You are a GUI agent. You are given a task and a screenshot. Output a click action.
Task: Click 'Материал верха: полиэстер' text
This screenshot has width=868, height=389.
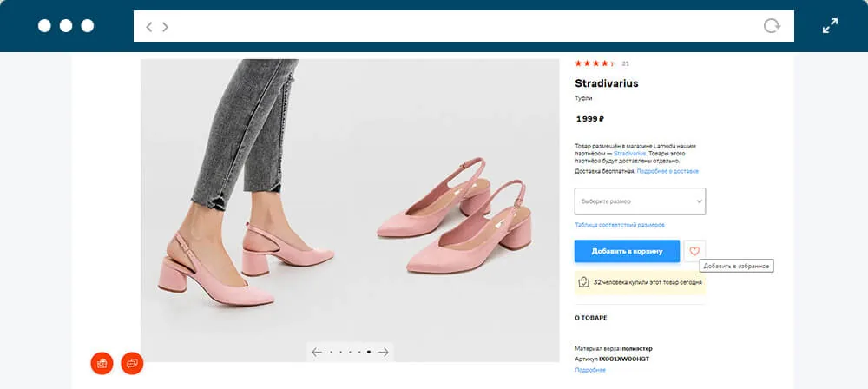[x=614, y=348]
